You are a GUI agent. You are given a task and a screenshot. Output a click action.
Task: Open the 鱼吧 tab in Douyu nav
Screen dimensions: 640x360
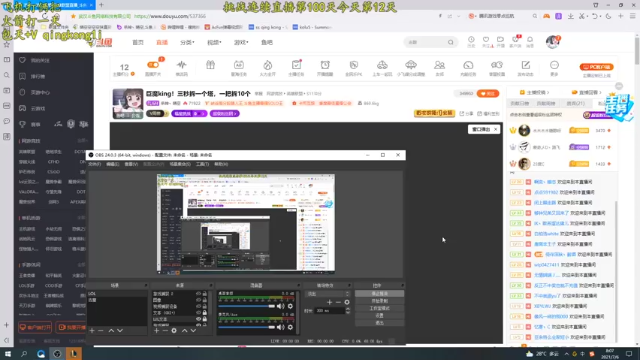(x=267, y=42)
